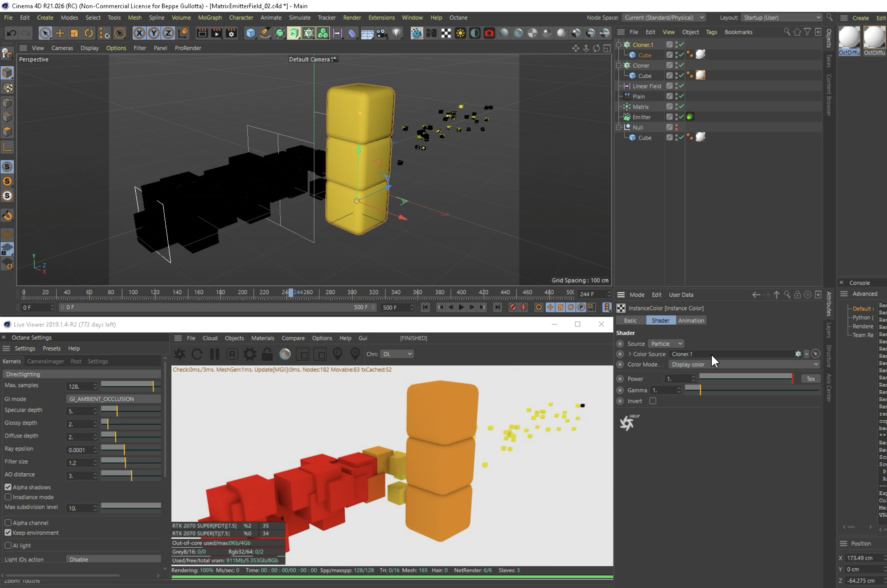Open the Source Particle dropdown
Screen dimensions: 887x588
[665, 344]
